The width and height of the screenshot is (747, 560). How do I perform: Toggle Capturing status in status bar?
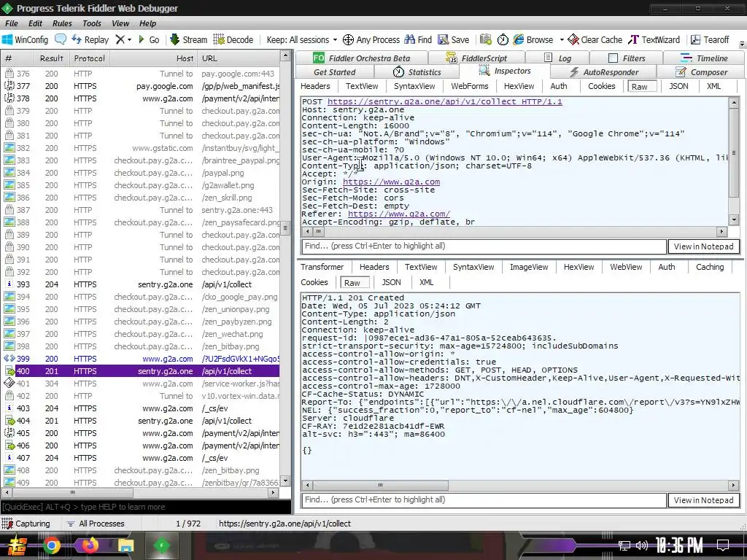26,524
